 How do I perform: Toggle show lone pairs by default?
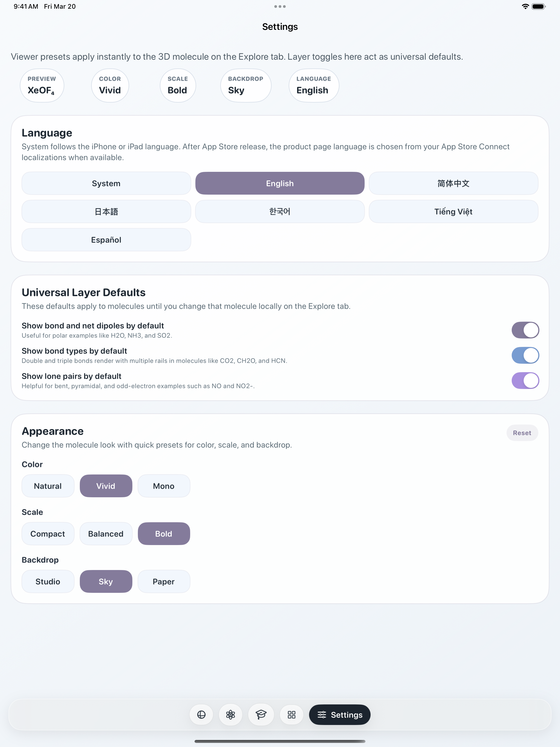525,381
